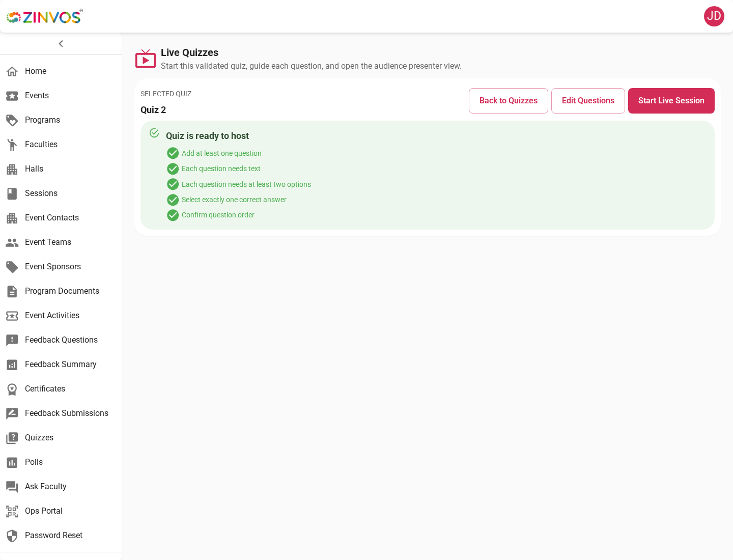
Task: Click the Event Sponsors tag icon
Action: pos(12,267)
